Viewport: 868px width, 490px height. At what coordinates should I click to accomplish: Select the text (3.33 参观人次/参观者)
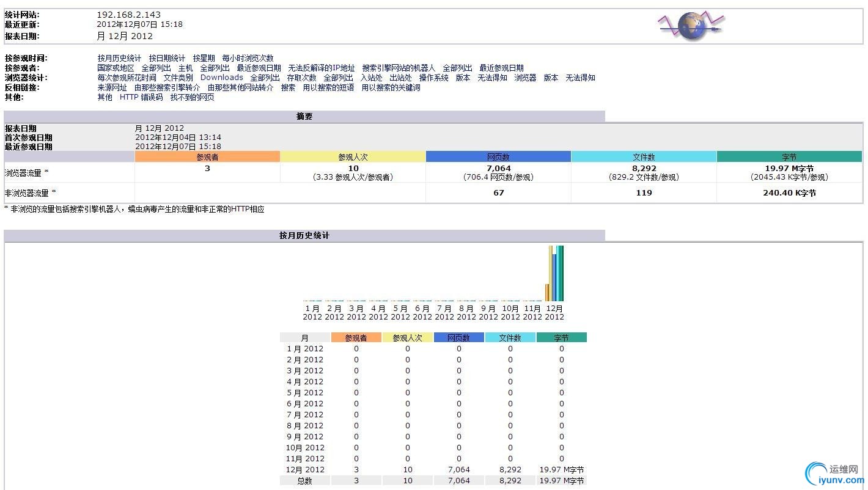(353, 177)
